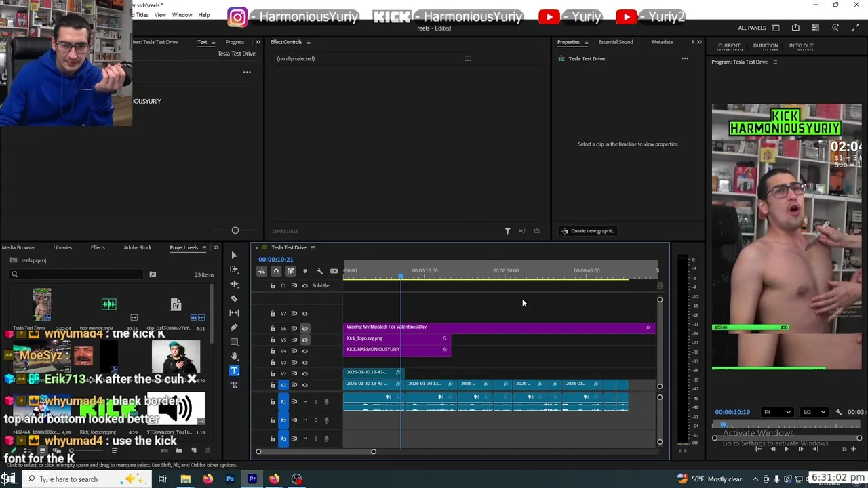Hide the V4 track output
The height and width of the screenshot is (488, 868).
click(x=304, y=351)
